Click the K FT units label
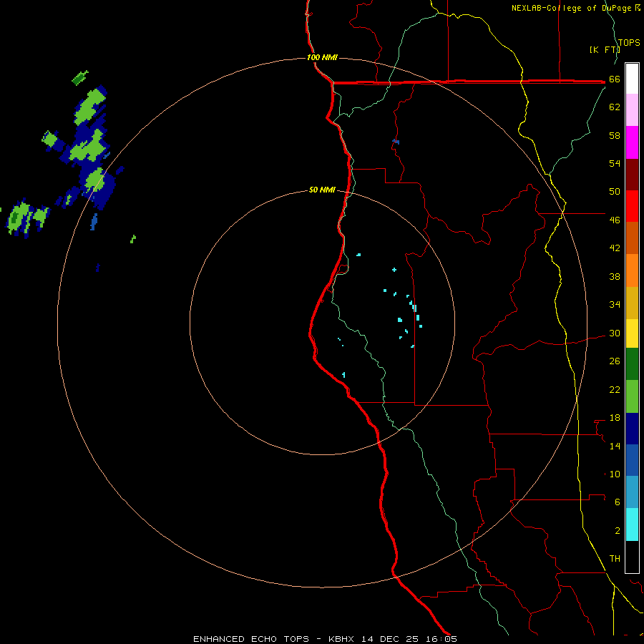 point(604,49)
